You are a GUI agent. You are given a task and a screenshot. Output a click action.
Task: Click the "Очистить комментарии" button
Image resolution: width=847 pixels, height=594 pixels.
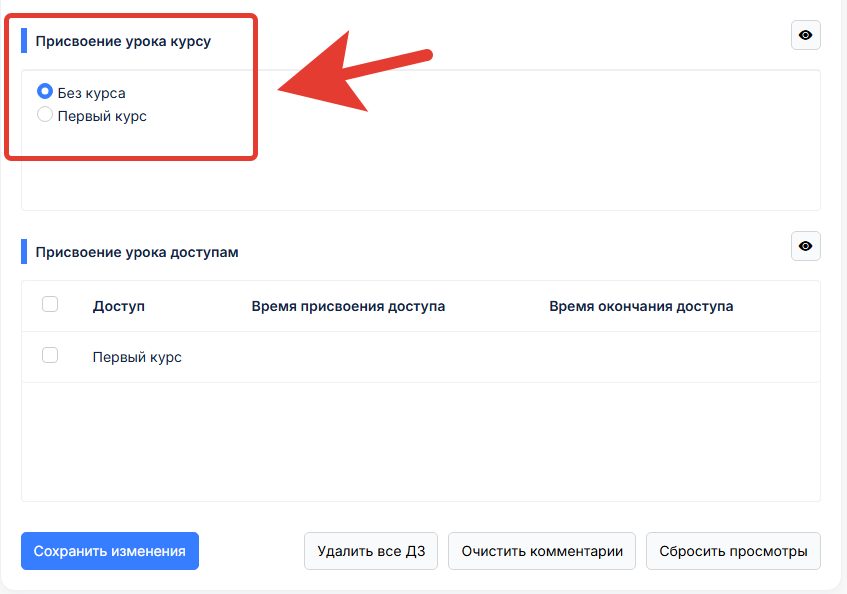click(x=542, y=551)
